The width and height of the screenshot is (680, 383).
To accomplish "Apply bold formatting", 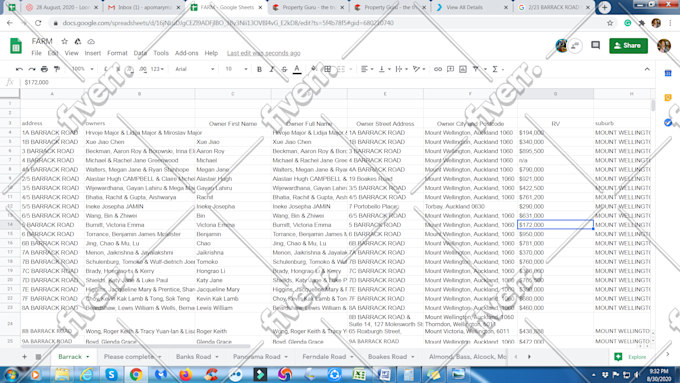I will pos(259,69).
